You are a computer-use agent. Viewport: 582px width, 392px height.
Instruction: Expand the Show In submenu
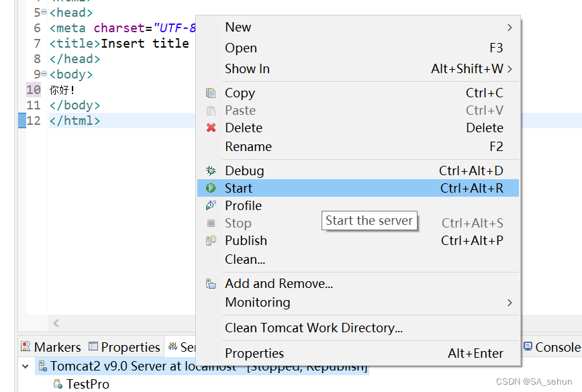point(510,69)
